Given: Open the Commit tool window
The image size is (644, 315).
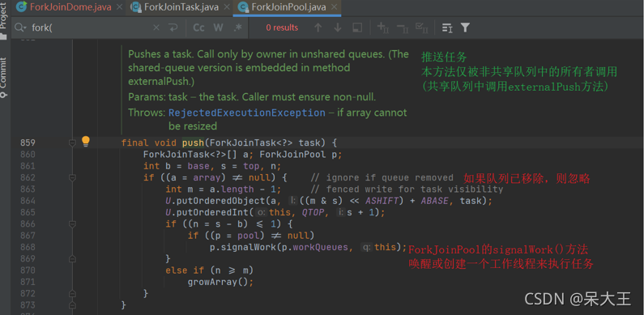Looking at the screenshot, I should [4, 78].
